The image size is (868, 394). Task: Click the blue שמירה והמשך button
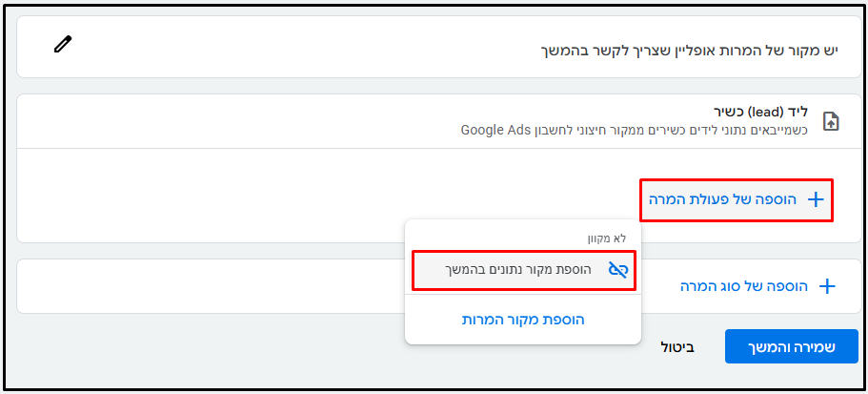coord(792,347)
